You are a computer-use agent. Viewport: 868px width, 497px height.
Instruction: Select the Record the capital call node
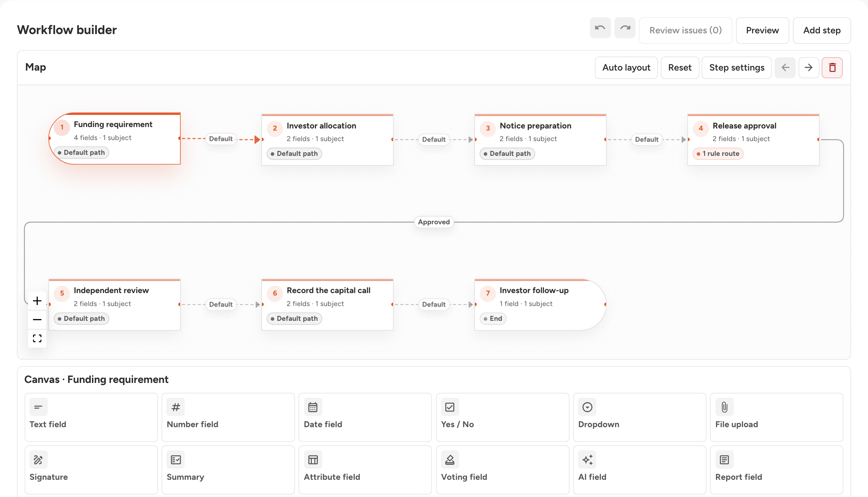coord(328,305)
